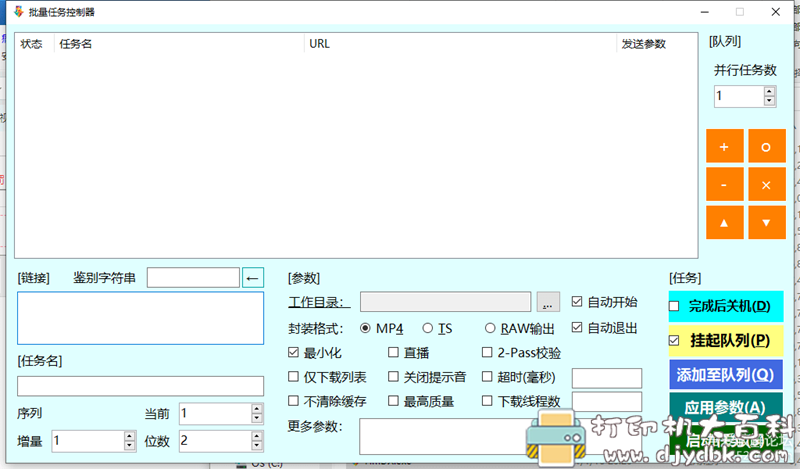Open the working directory browse button
The height and width of the screenshot is (469, 800).
(x=548, y=302)
